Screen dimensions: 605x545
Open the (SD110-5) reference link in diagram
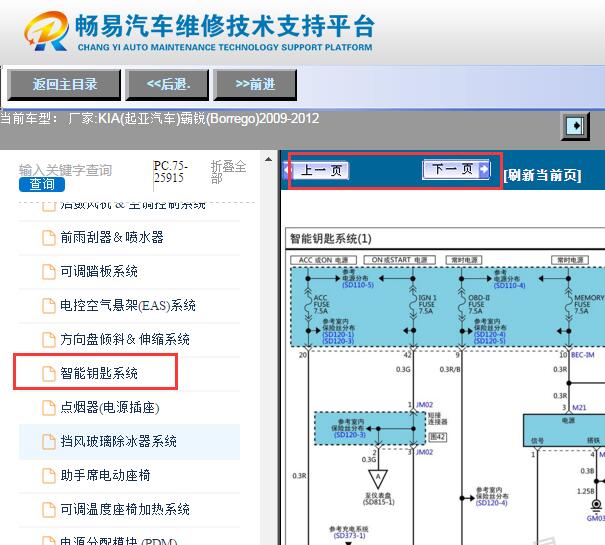tap(358, 285)
